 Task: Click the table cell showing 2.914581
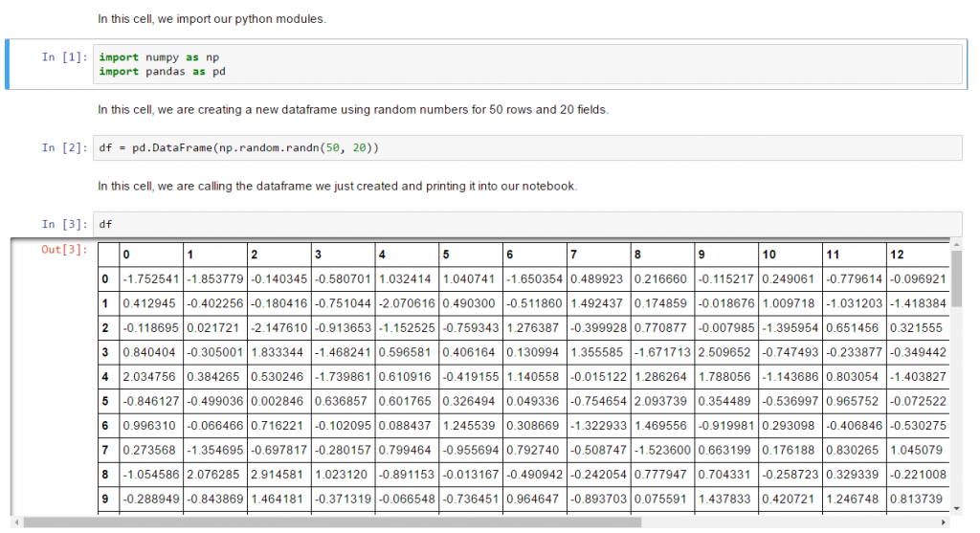point(278,473)
